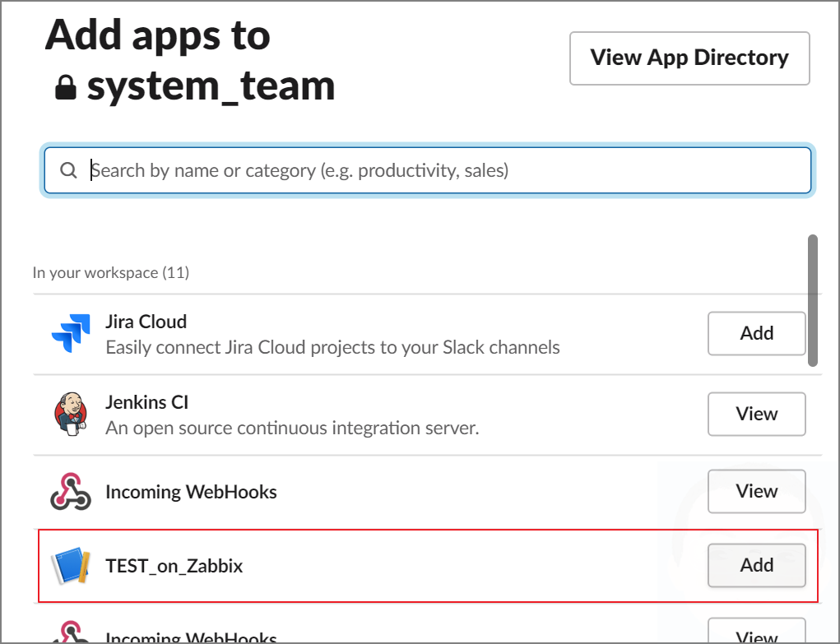Image resolution: width=840 pixels, height=644 pixels.
Task: Open the View App Directory page
Action: (x=689, y=58)
